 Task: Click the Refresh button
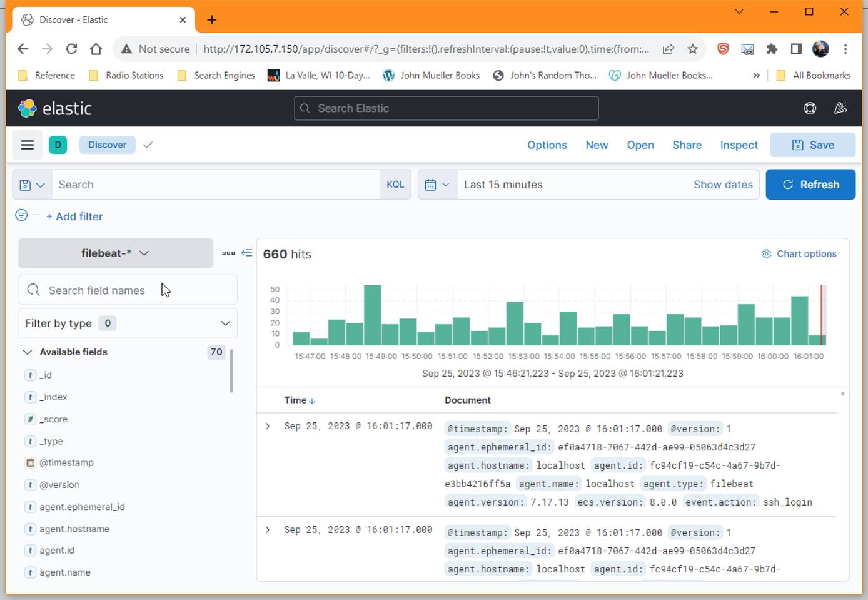pyautogui.click(x=810, y=184)
